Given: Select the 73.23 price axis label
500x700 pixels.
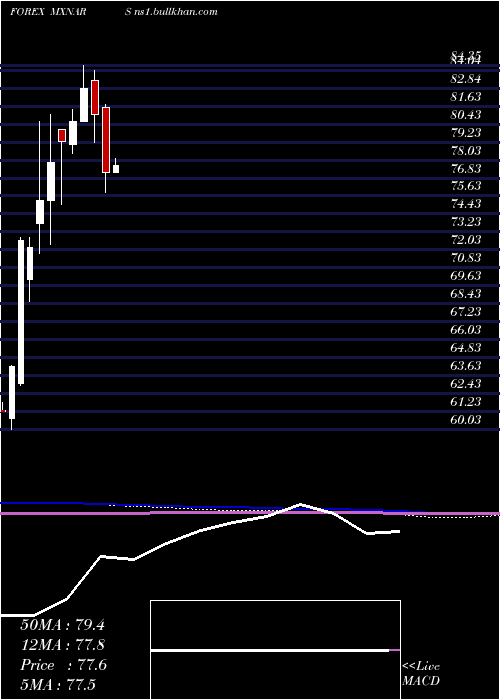Looking at the screenshot, I should point(466,222).
